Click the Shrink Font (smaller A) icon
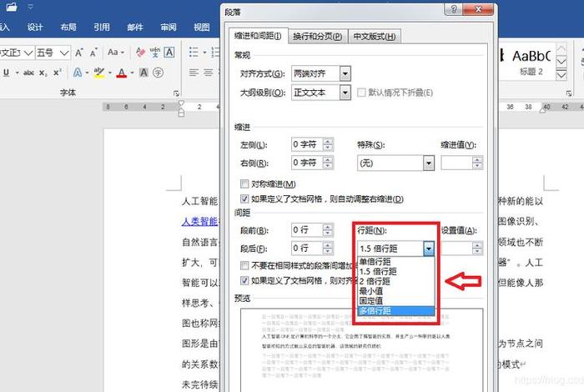Screen dimensions: 584x392 pos(93,53)
